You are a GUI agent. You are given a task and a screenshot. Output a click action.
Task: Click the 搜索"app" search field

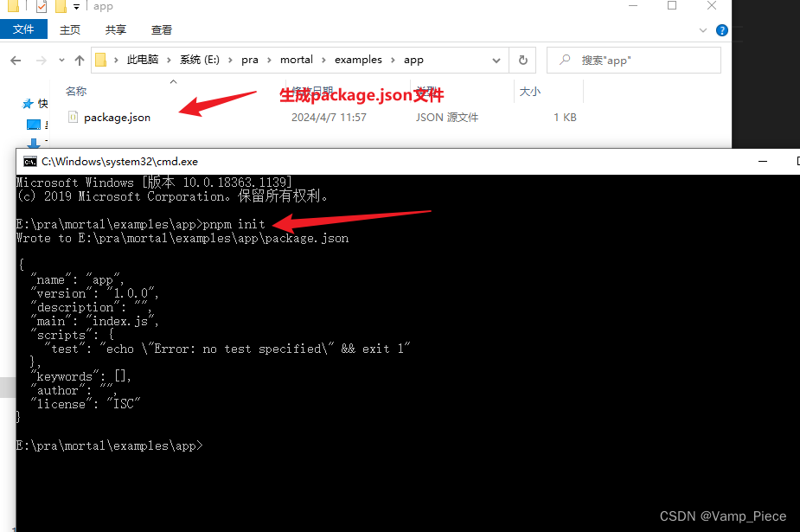point(634,61)
